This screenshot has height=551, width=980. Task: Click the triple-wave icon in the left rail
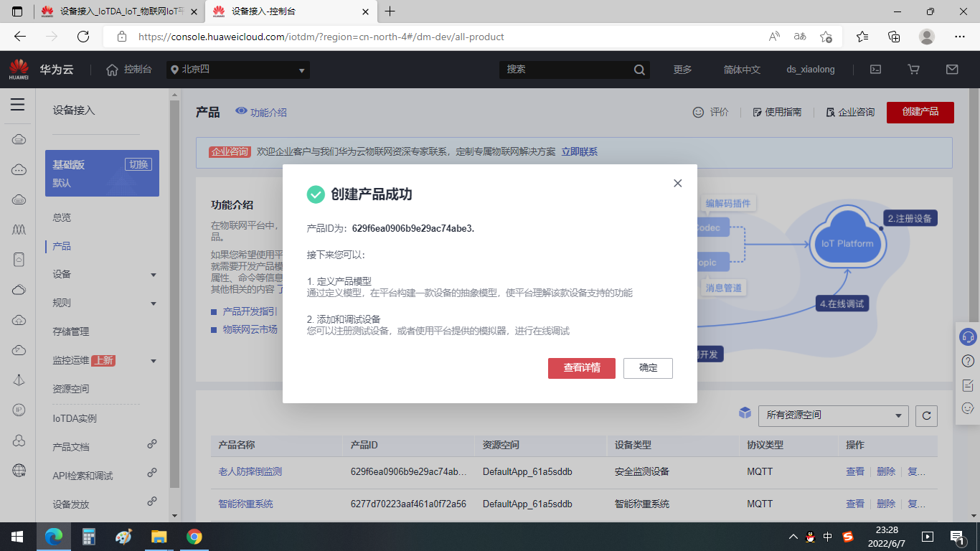[19, 230]
